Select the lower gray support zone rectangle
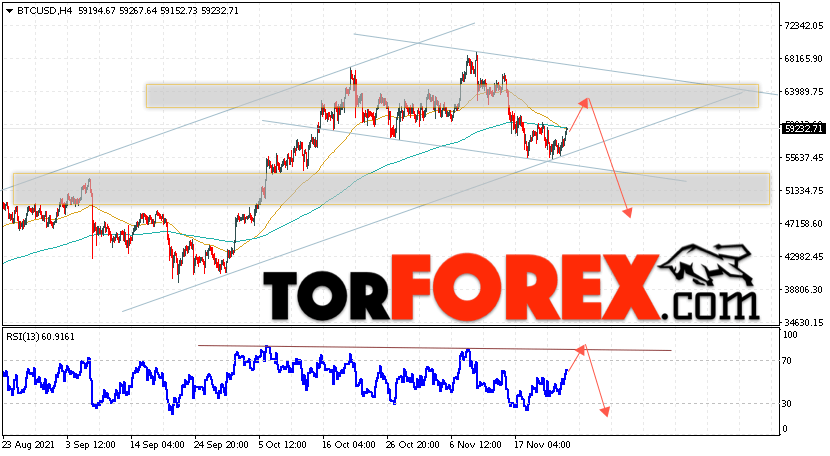 click(x=391, y=189)
